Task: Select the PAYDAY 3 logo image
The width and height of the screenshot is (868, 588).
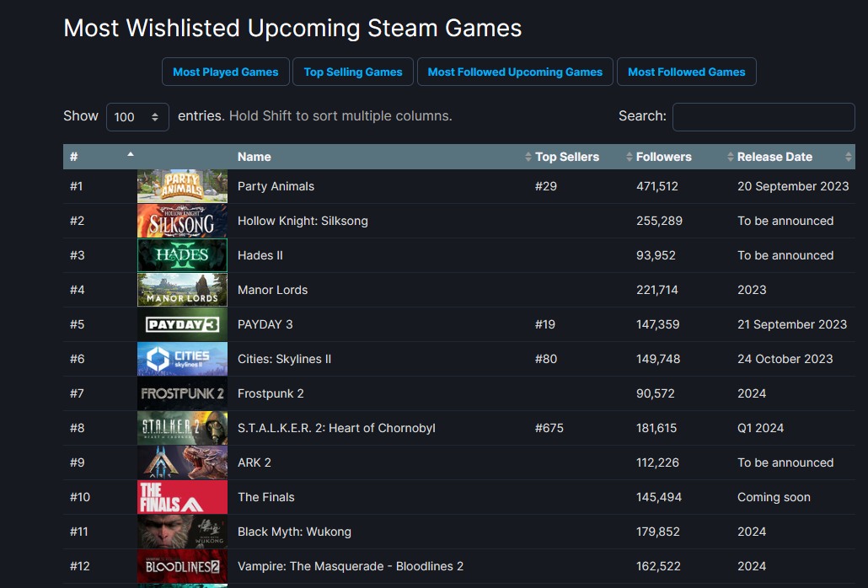Action: pos(182,324)
